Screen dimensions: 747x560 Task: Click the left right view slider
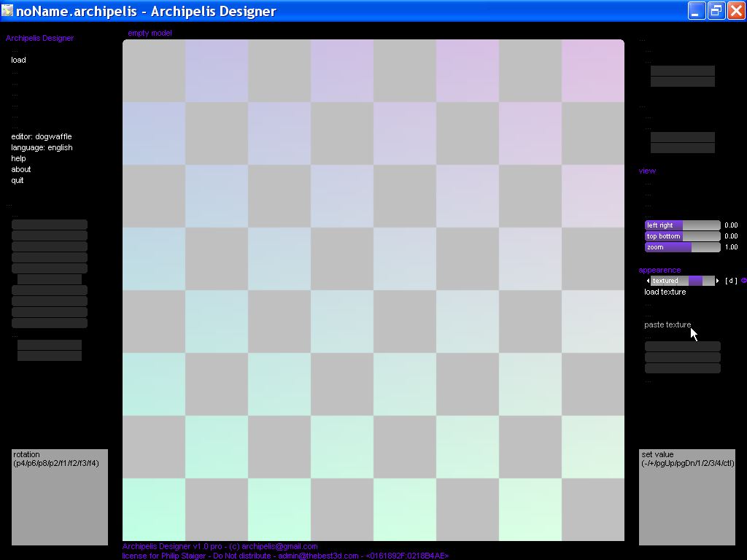(x=682, y=225)
